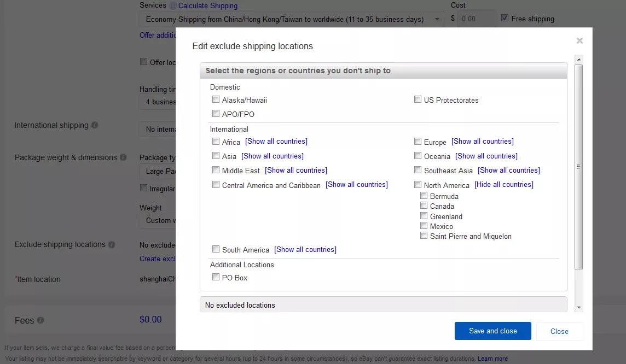Click the International shipping help icon
The width and height of the screenshot is (626, 364).
(x=95, y=125)
